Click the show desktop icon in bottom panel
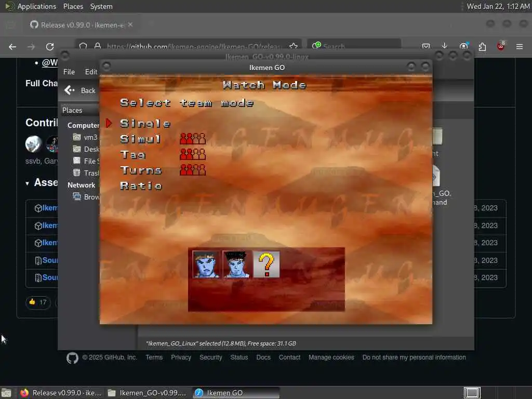Viewport: 532px width, 399px height. click(6, 393)
